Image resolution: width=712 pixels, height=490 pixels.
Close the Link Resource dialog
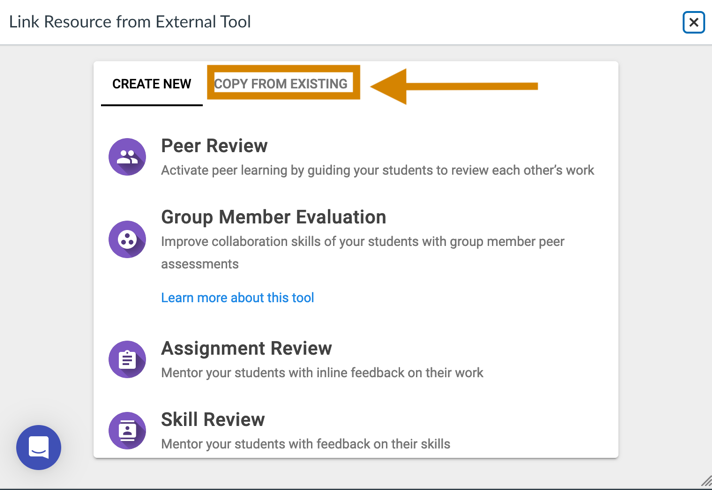[x=693, y=22]
